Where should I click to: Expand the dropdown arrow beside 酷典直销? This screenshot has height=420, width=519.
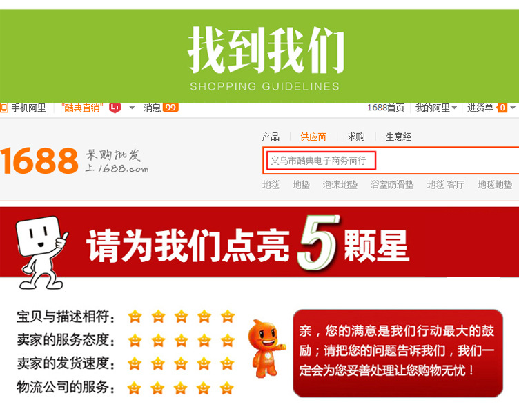click(132, 108)
